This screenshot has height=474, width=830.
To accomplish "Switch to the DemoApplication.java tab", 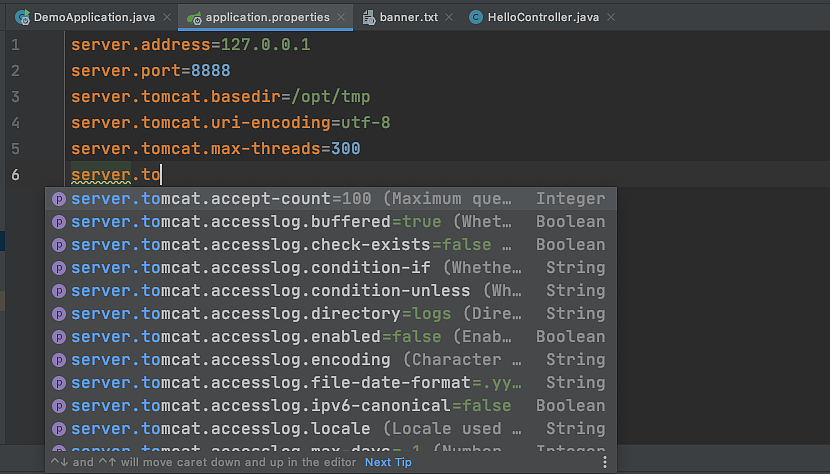I will 90,17.
